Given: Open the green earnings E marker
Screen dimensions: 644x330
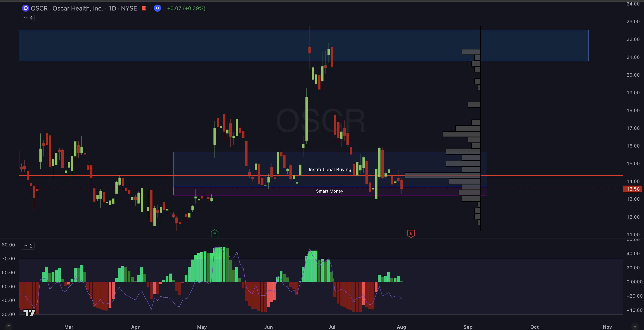Looking at the screenshot, I should 215,233.
